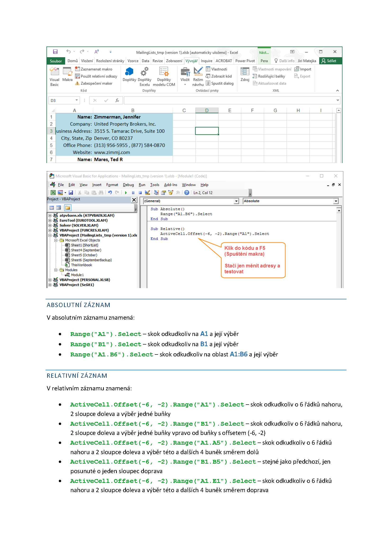Click the XML Import button
The height and width of the screenshot is (555, 392).
tap(303, 69)
